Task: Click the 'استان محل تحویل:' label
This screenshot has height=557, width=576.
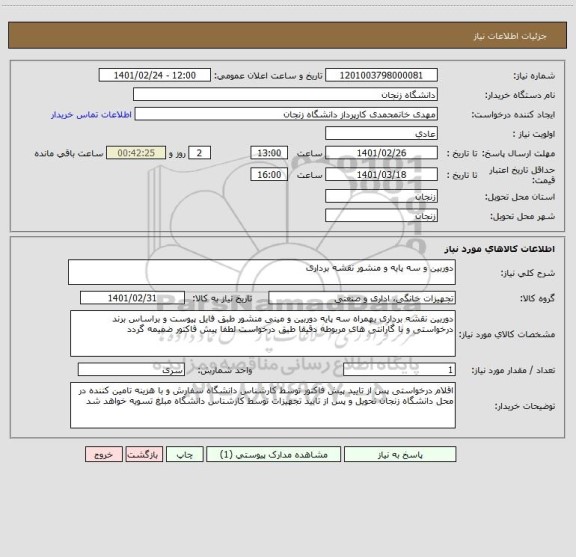Action: (520, 197)
